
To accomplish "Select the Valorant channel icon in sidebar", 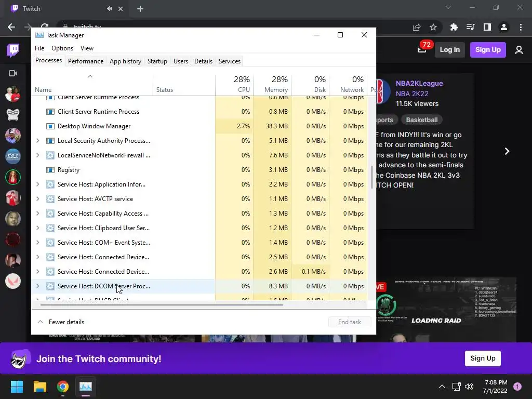I will [13, 281].
